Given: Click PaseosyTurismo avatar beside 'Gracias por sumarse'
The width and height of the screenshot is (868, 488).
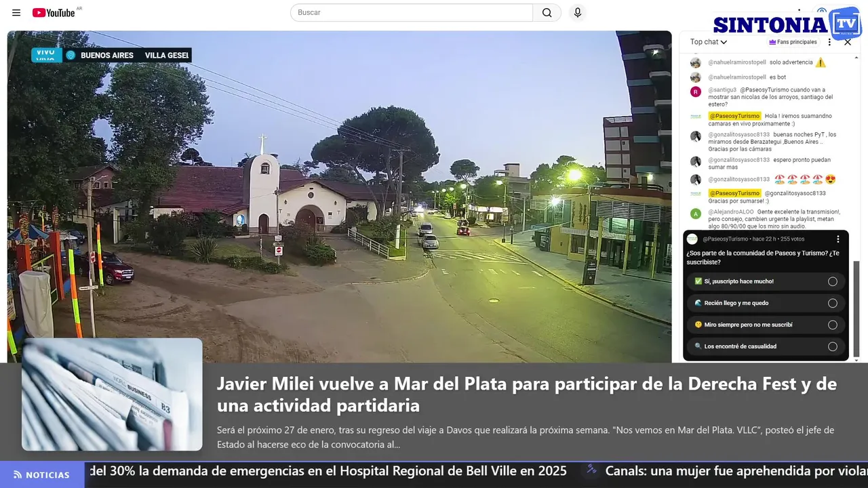Looking at the screenshot, I should pos(696,194).
